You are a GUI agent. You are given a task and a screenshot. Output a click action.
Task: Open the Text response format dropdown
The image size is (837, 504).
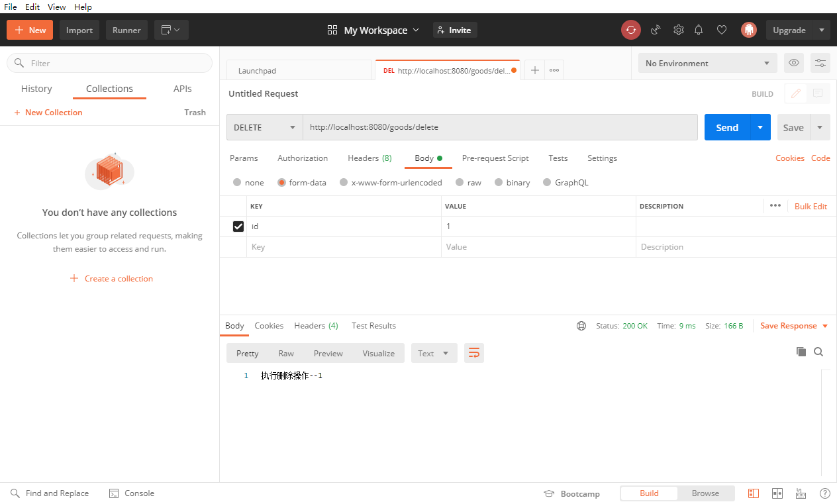pos(434,353)
